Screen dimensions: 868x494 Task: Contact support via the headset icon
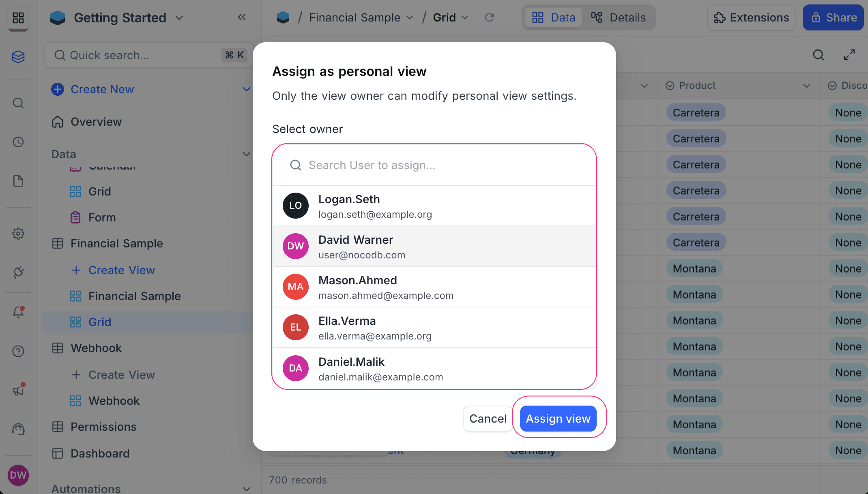(18, 429)
